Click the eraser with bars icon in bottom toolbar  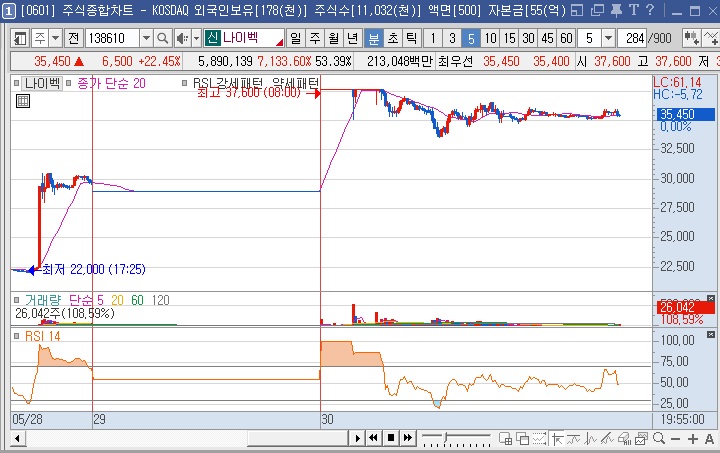[x=624, y=439]
